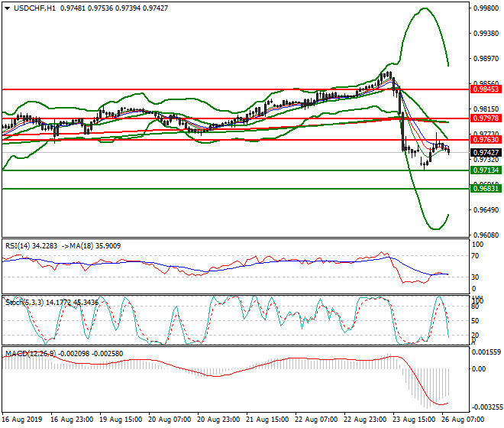504x428 pixels.
Task: Select the Stochastic scale value 50
Action: (x=475, y=321)
